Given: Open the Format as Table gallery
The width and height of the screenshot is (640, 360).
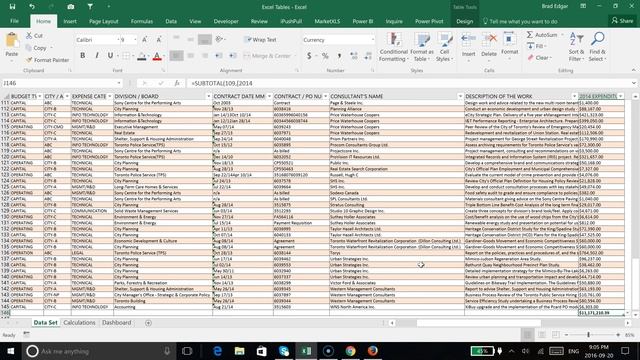Looking at the screenshot, I should click(x=422, y=47).
